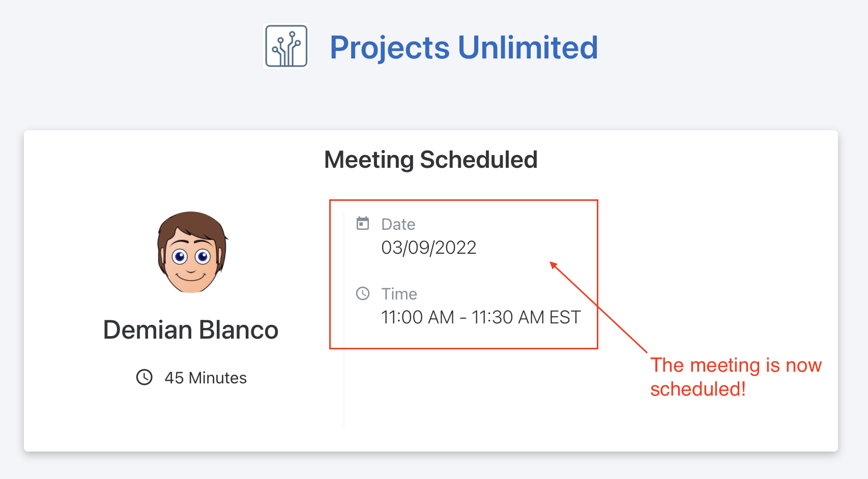Select the "45 Minutes" duration text
The image size is (868, 479).
coord(206,378)
